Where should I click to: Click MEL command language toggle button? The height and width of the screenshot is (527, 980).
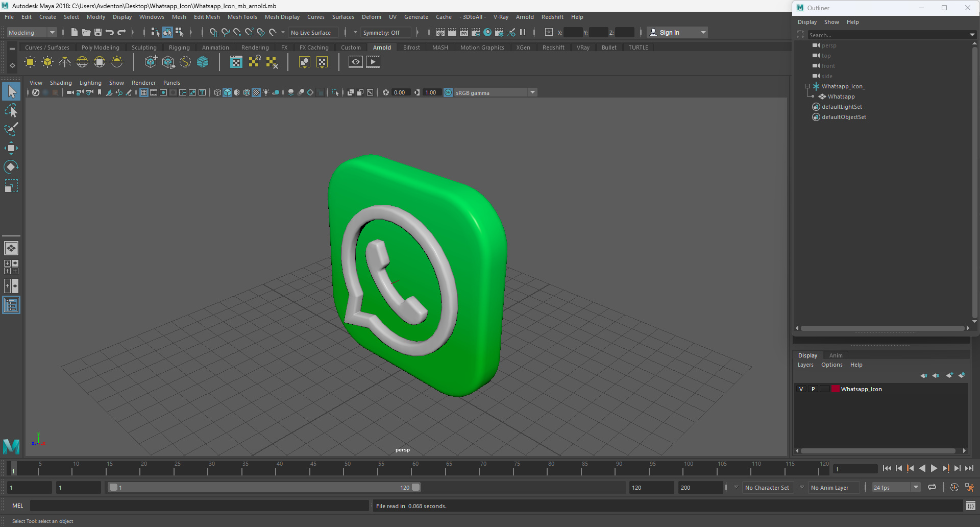coord(18,506)
